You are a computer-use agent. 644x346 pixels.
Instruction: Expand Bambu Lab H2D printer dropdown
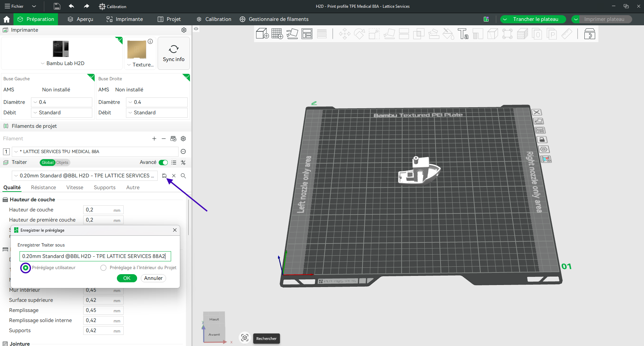(62, 63)
